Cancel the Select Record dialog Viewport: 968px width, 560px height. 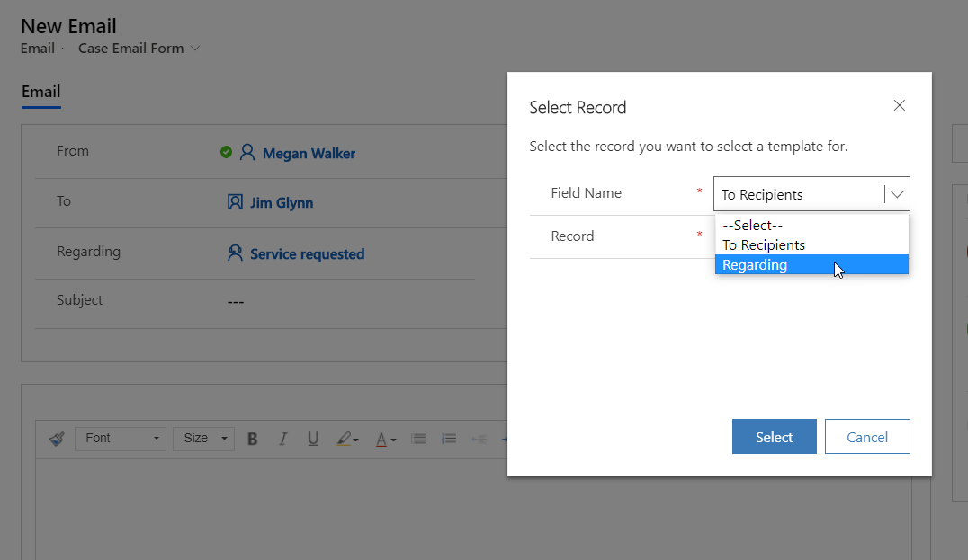coord(866,436)
